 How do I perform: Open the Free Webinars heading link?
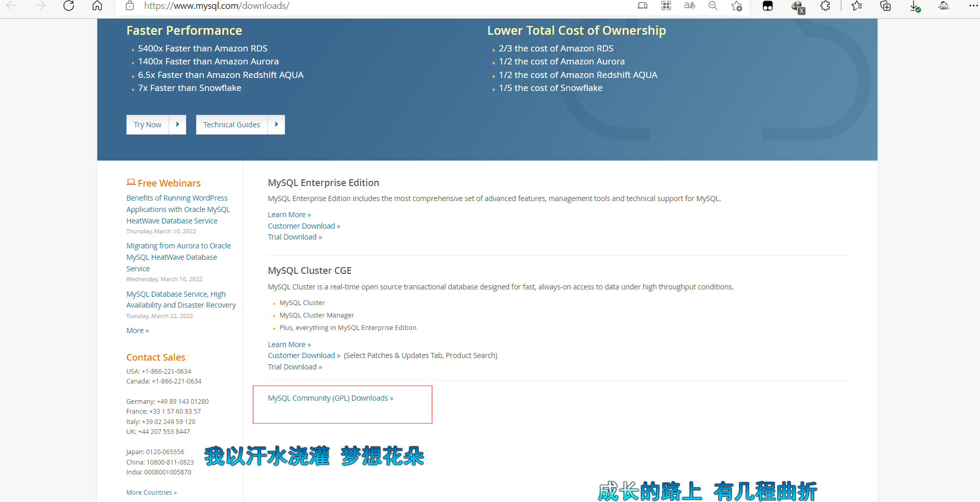[x=169, y=183]
